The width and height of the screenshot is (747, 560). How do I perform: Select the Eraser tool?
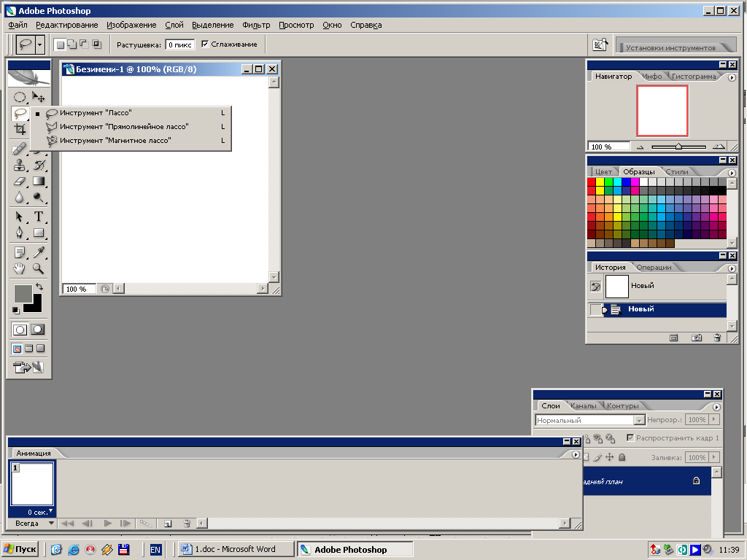tap(20, 182)
